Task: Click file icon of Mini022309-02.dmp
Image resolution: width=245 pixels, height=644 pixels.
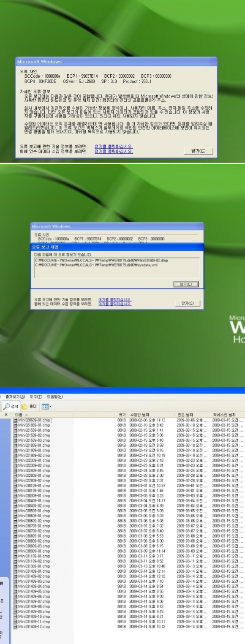Action: (15, 466)
